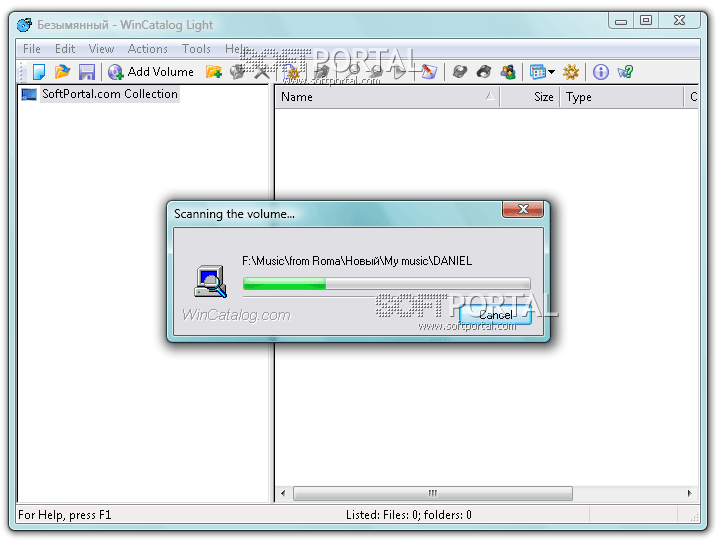The width and height of the screenshot is (716, 544).
Task: Sort by the Size column header
Action: [x=530, y=97]
